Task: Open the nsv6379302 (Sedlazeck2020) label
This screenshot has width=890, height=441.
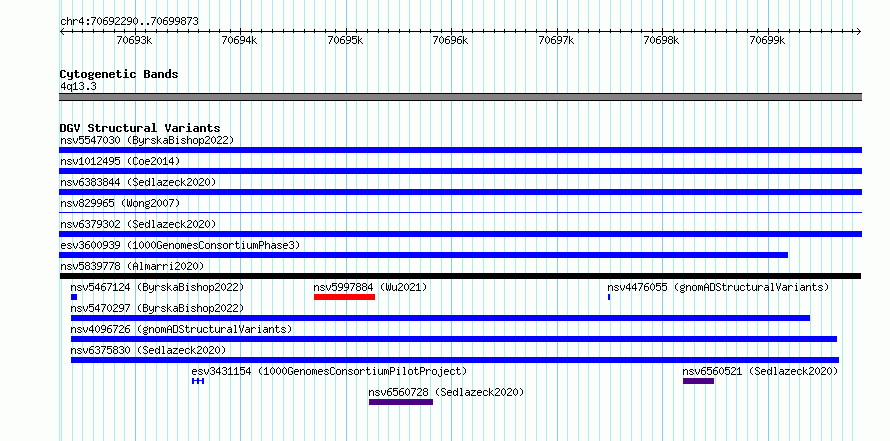Action: tap(138, 224)
